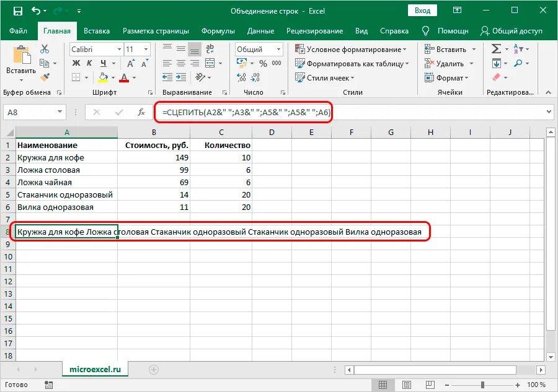Click the Paste clipboard icon
The width and height of the screenshot is (558, 392).
21,56
